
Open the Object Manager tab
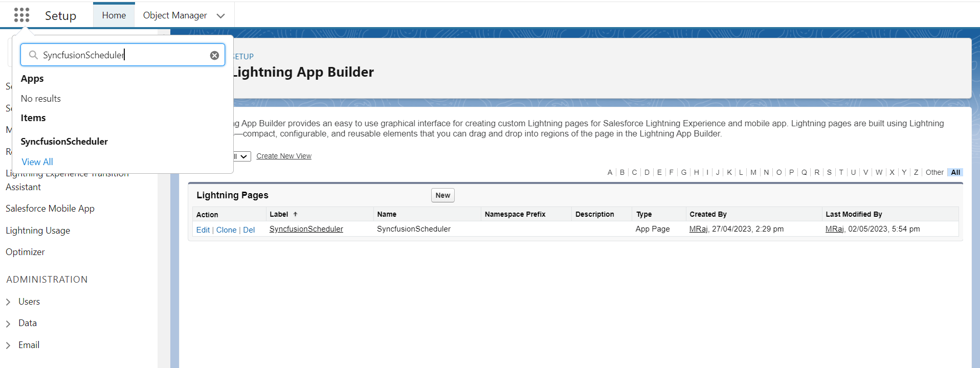click(x=175, y=15)
